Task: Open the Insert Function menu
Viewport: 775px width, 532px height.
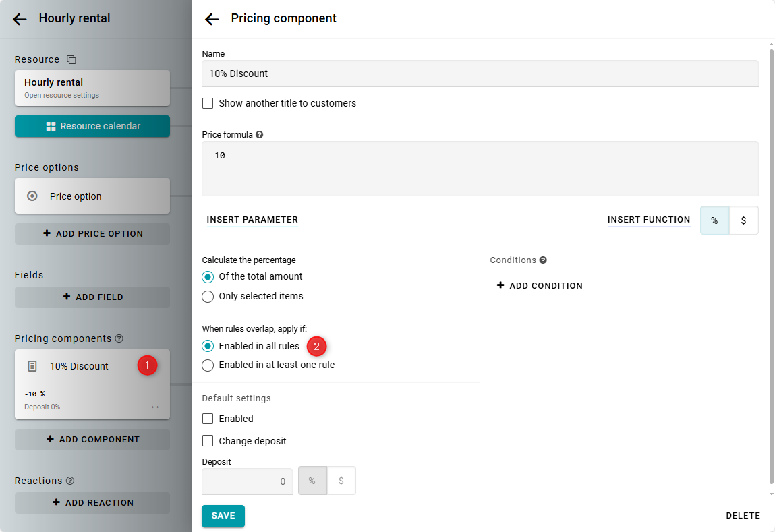Action: (x=648, y=220)
